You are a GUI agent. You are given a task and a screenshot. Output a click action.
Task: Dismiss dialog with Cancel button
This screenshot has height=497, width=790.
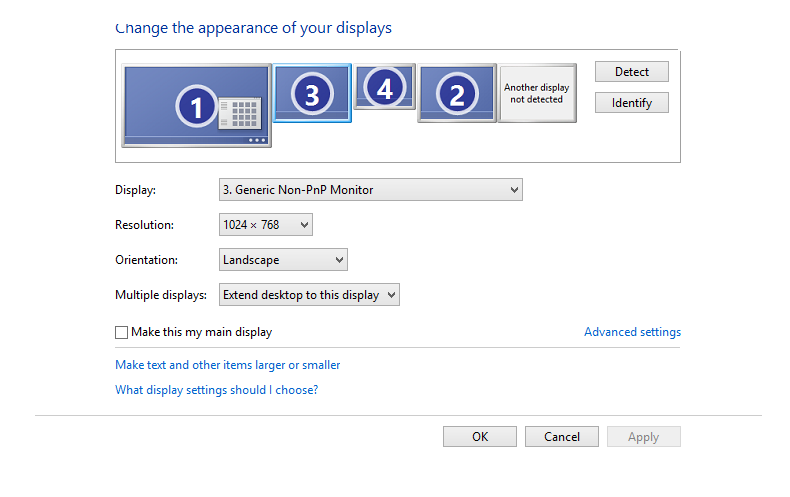(x=562, y=437)
